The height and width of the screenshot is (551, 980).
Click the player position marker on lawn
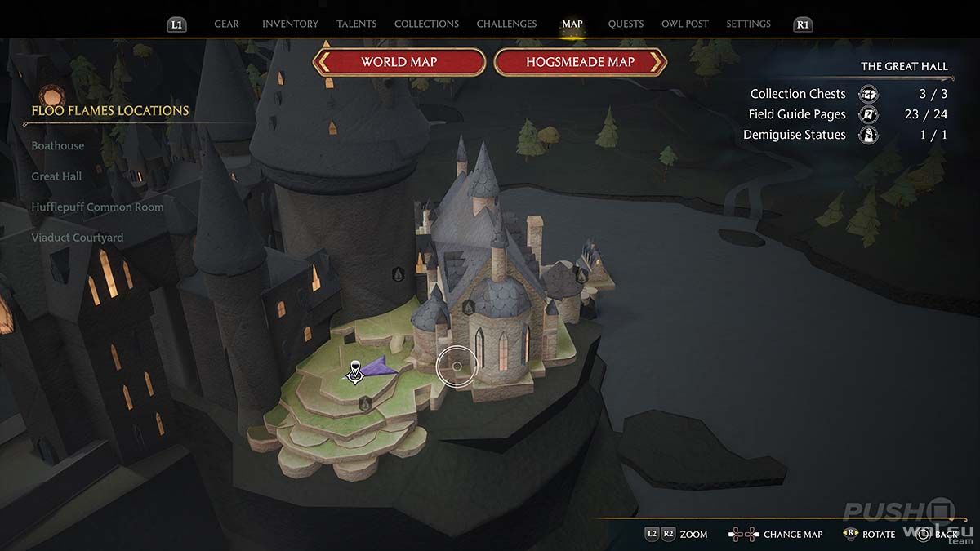tap(355, 371)
